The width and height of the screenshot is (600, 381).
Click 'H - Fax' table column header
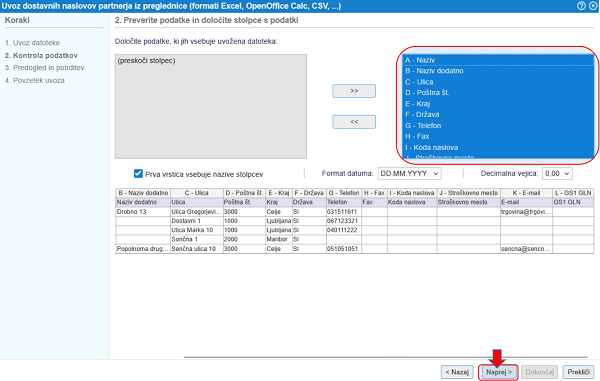click(x=374, y=193)
